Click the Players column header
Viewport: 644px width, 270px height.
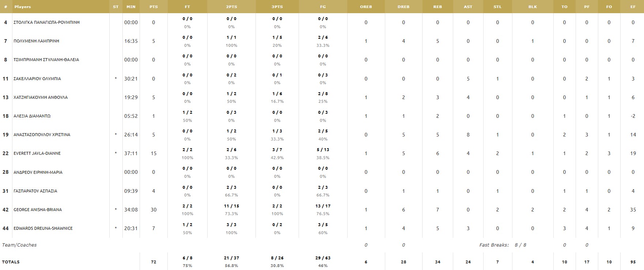pos(23,7)
